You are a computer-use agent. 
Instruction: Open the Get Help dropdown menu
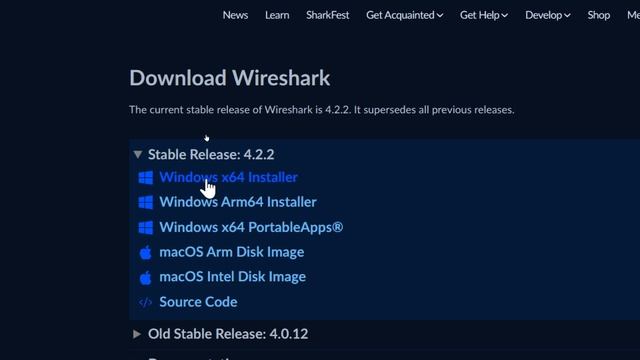[484, 15]
